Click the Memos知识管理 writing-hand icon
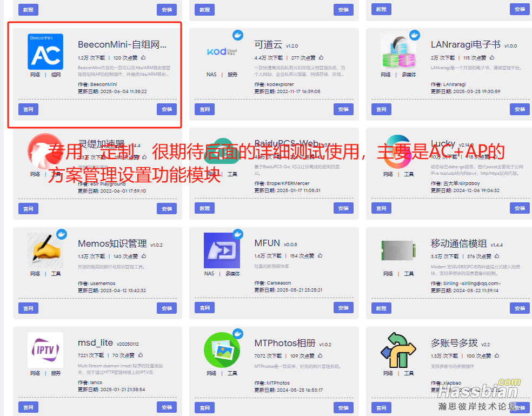The image size is (532, 416). 45,250
